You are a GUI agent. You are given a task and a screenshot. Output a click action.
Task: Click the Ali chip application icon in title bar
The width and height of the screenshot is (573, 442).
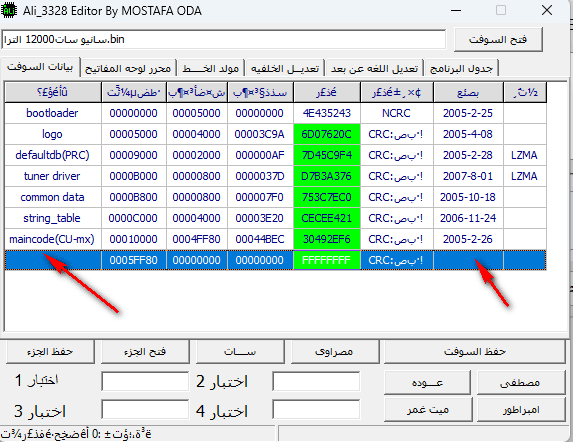(9, 10)
